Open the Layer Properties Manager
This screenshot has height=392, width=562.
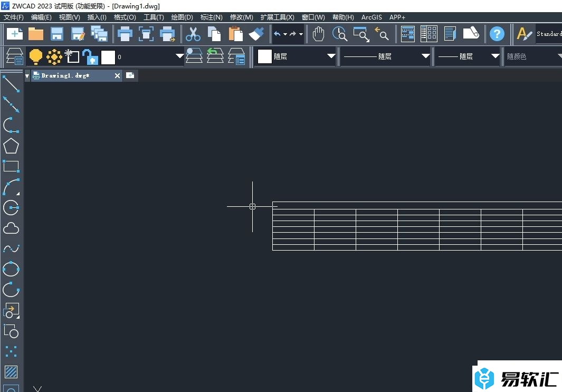(15, 56)
